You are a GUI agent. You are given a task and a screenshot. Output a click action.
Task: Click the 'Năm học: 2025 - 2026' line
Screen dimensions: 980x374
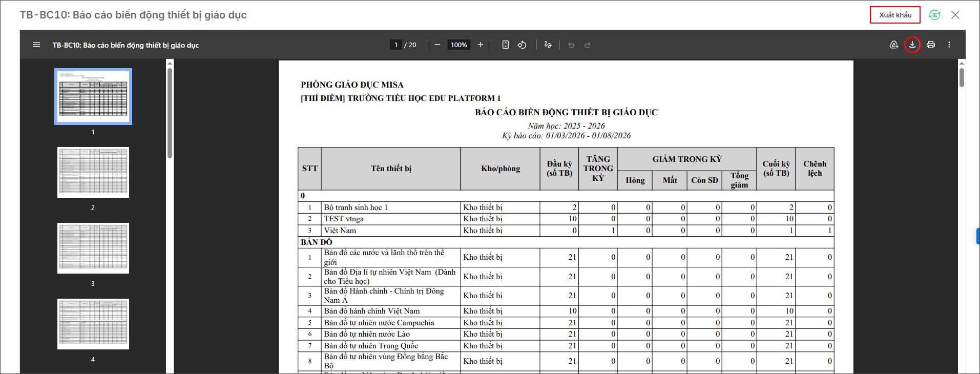[566, 126]
